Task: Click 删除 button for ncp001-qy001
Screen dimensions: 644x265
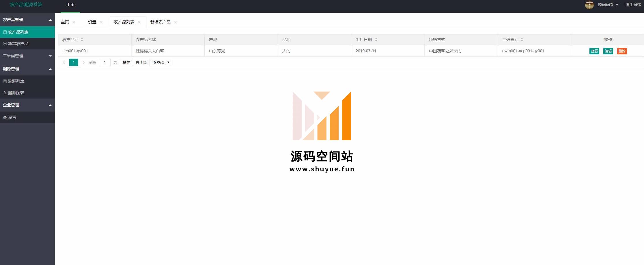Action: click(x=622, y=51)
